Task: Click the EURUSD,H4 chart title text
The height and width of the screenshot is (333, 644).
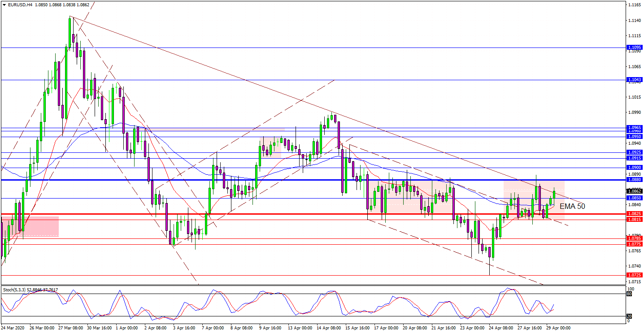Action: 20,5
